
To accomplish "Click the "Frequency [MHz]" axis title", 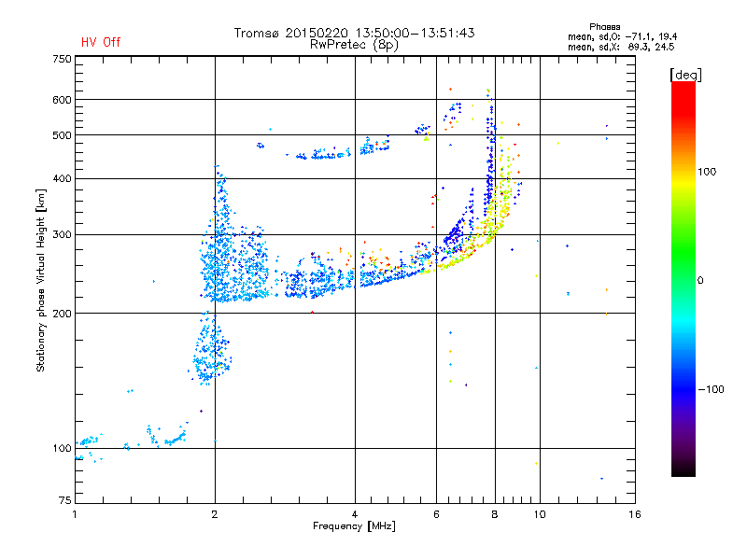I will 354,526.
